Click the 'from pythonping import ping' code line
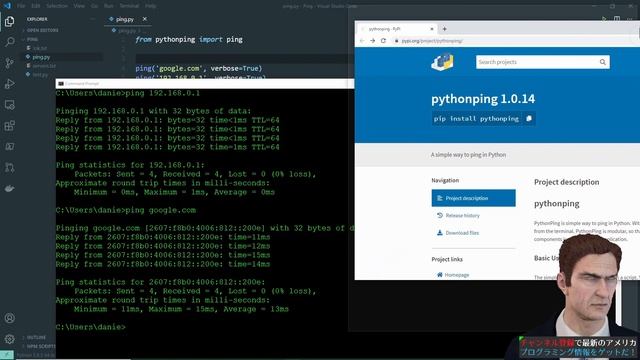 tap(189, 40)
